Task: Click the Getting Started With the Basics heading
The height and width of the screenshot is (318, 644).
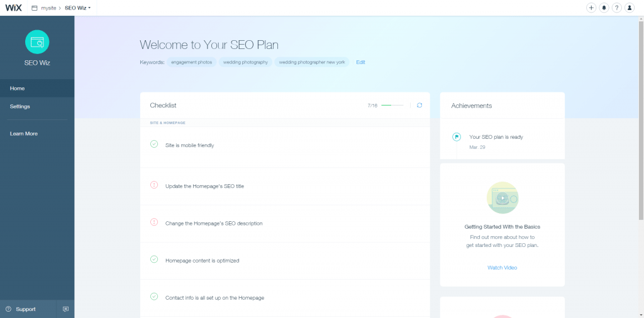Action: [x=502, y=226]
